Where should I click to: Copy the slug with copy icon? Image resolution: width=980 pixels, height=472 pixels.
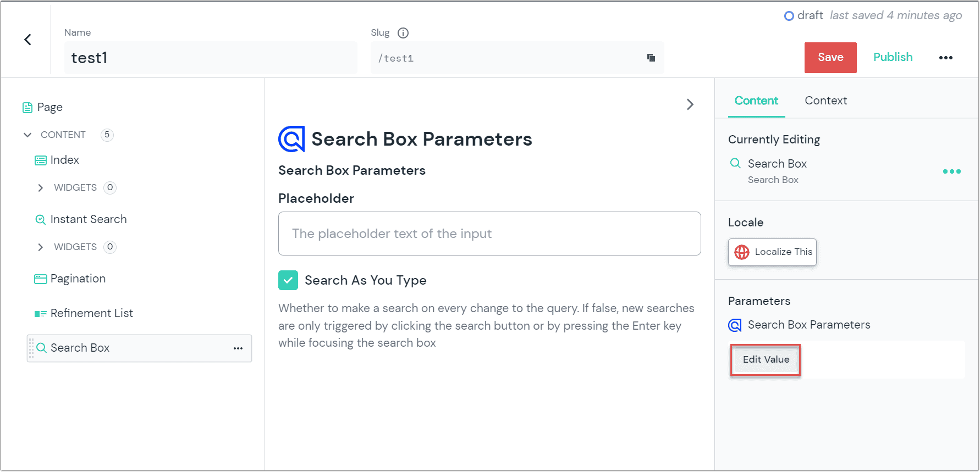[x=651, y=58]
